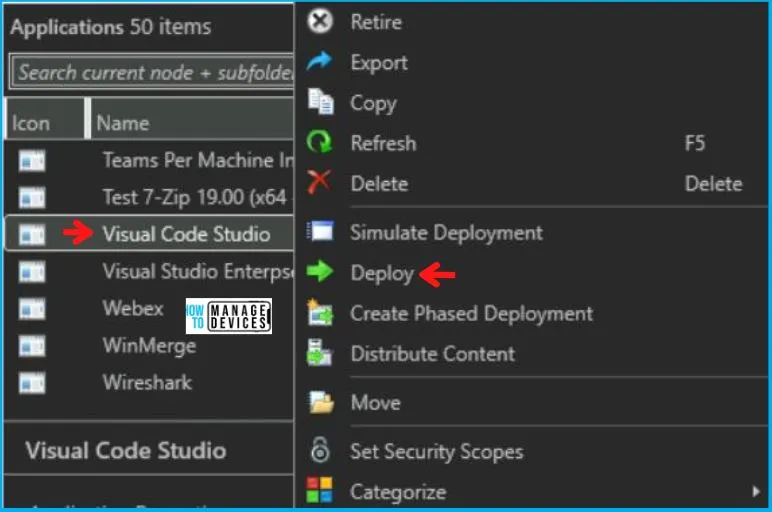Select the Wireshark application name

coord(147,383)
